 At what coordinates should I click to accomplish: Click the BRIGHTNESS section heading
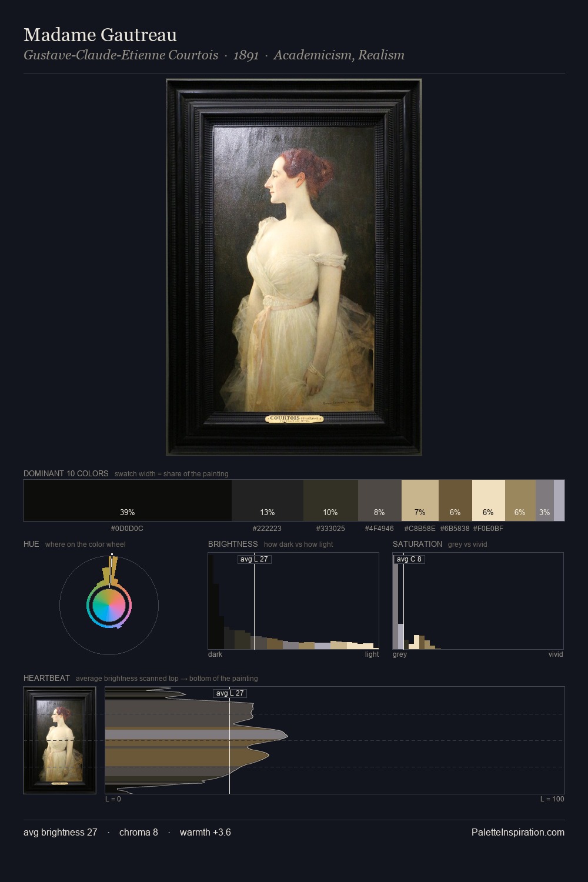(x=233, y=544)
